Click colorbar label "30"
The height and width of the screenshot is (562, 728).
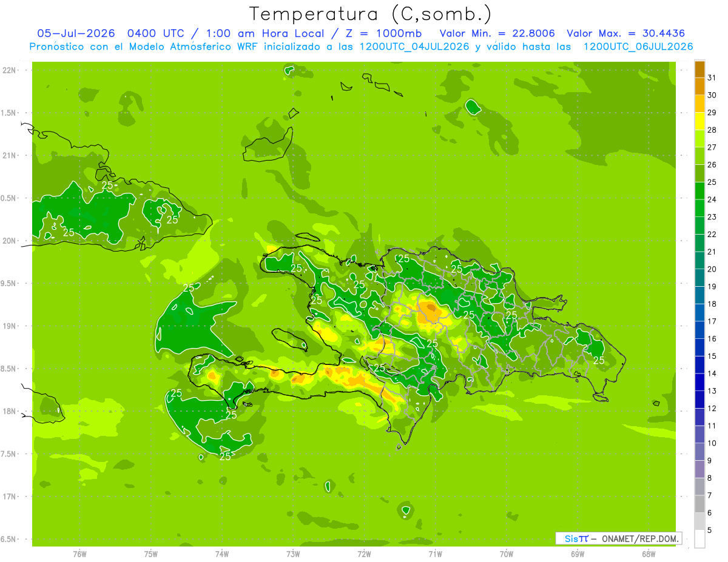click(x=712, y=95)
